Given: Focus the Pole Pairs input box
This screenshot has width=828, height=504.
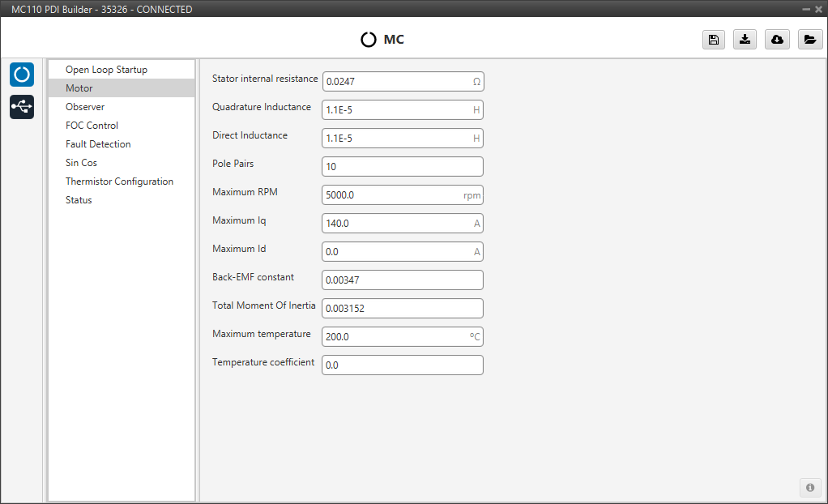Looking at the screenshot, I should [x=402, y=167].
